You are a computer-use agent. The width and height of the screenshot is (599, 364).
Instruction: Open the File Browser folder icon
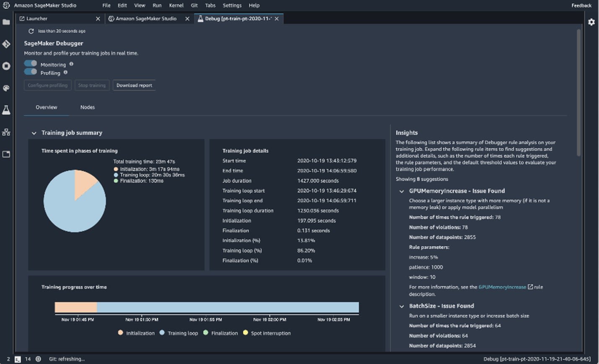[6, 22]
